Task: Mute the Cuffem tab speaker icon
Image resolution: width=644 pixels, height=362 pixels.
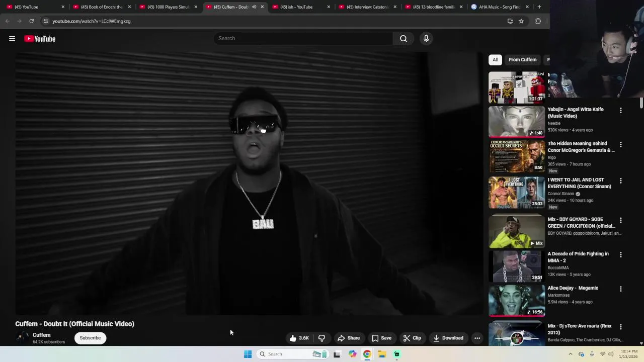Action: (254, 7)
